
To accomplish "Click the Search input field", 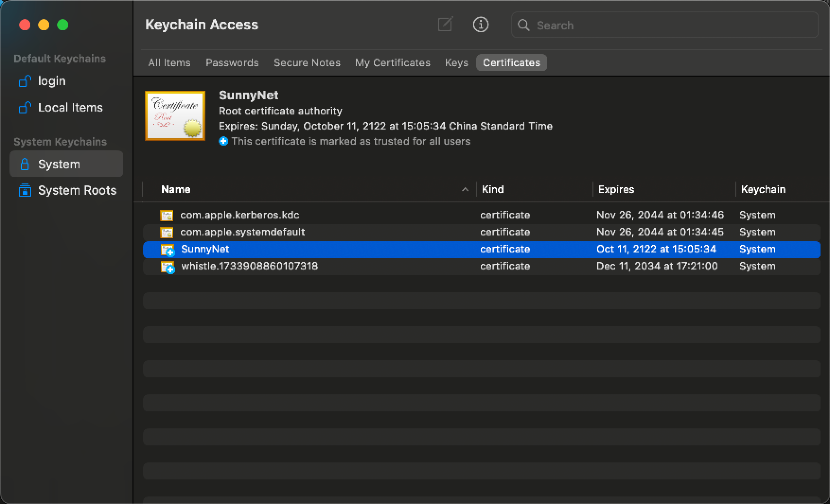I will (672, 25).
